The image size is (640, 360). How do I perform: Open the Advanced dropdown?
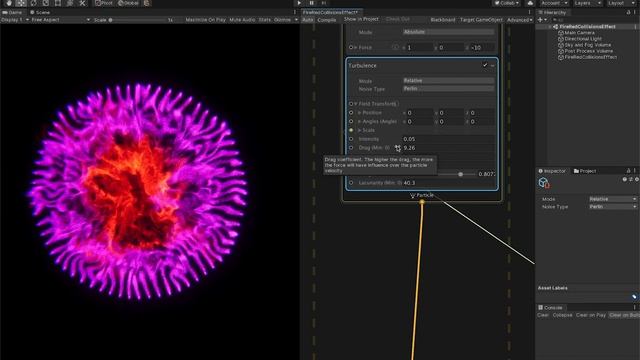[519, 20]
